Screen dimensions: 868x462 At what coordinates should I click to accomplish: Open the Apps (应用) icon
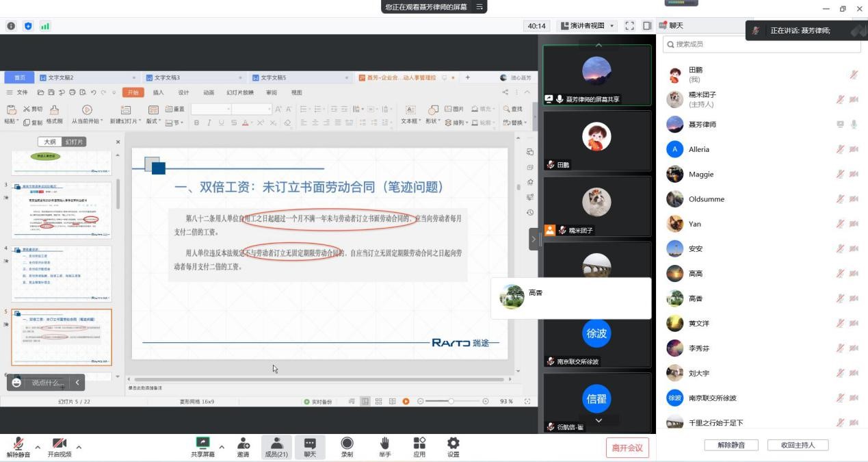click(x=419, y=444)
